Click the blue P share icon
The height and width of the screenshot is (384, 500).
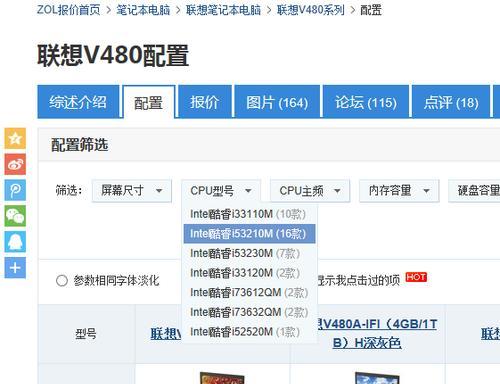pyautogui.click(x=15, y=190)
